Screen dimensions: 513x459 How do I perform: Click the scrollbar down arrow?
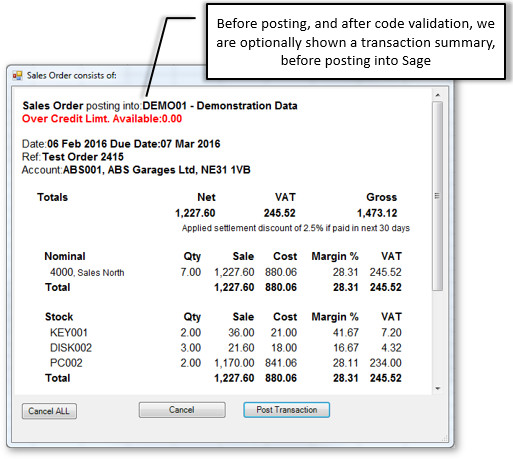point(438,388)
